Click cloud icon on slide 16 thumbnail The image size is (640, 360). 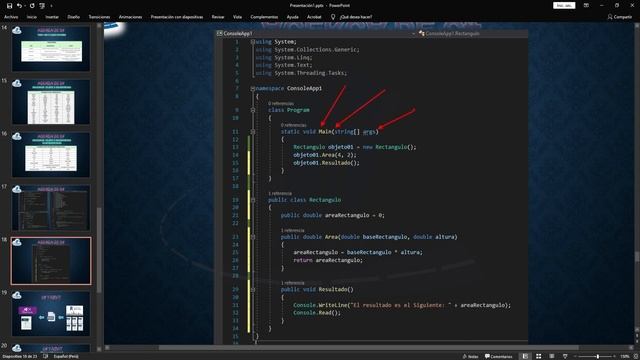click(x=17, y=136)
